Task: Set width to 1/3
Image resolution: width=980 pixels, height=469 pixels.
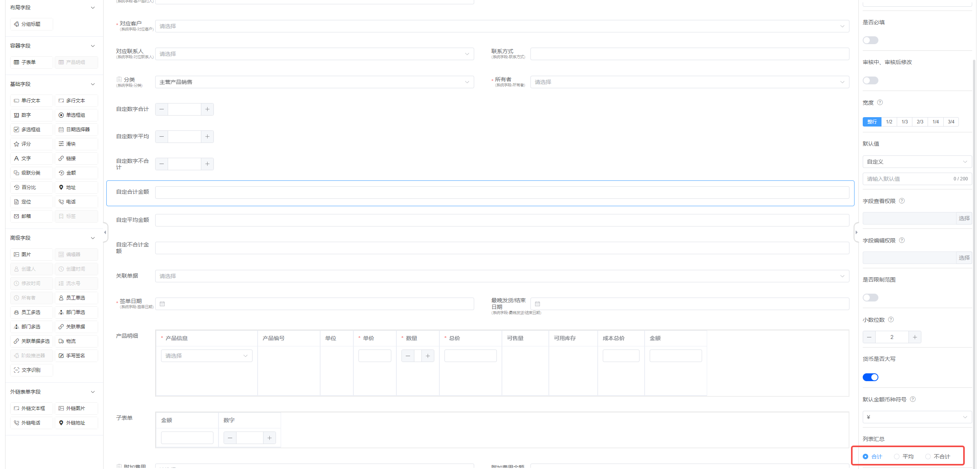Action: click(905, 122)
